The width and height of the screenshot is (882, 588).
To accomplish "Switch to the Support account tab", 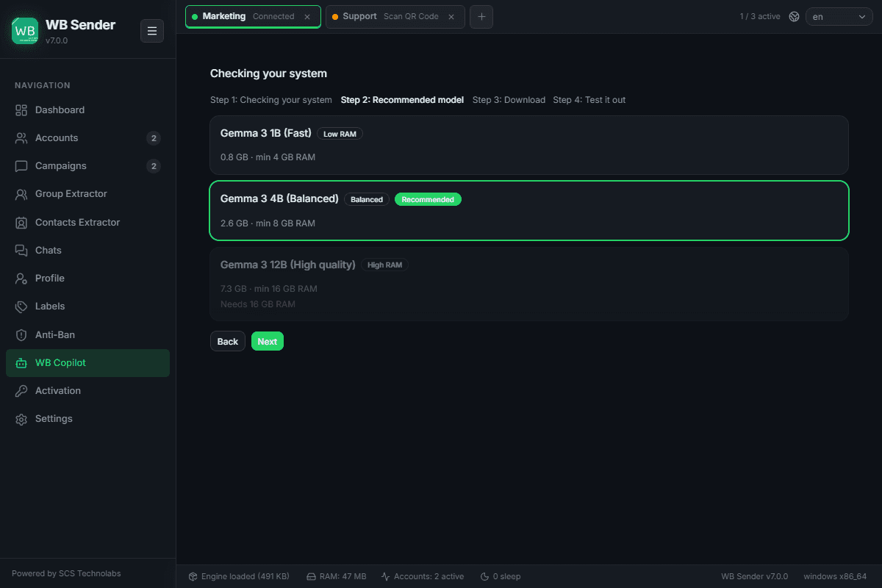I will click(x=395, y=16).
